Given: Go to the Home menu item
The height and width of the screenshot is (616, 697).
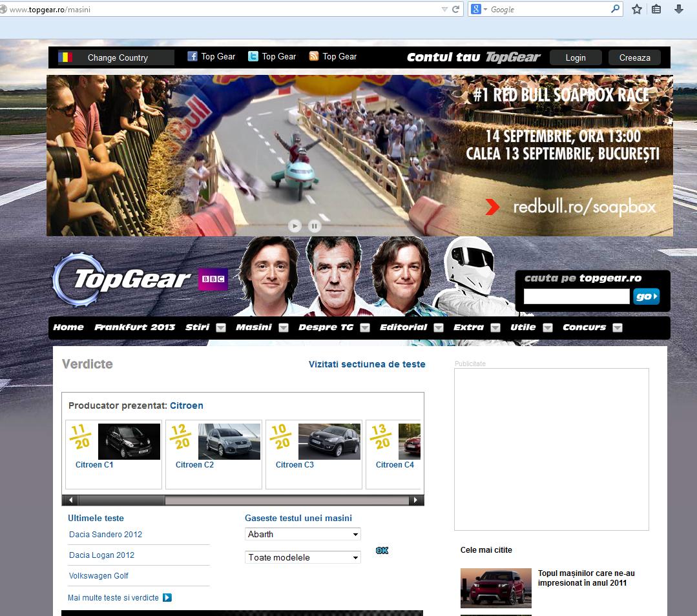Looking at the screenshot, I should (68, 327).
